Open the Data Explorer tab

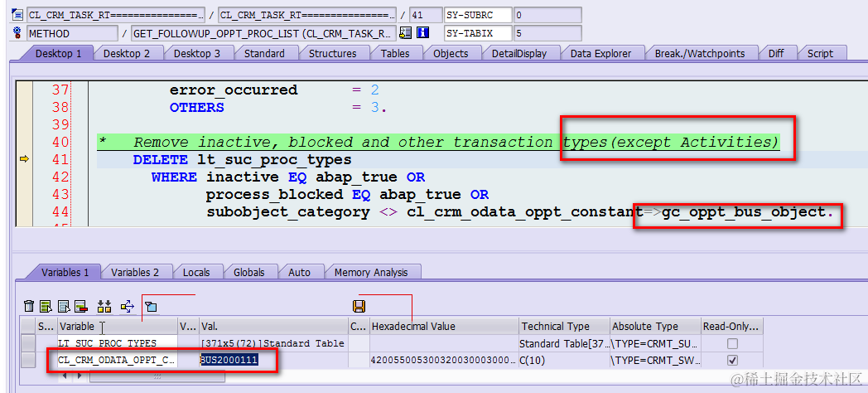[x=600, y=53]
